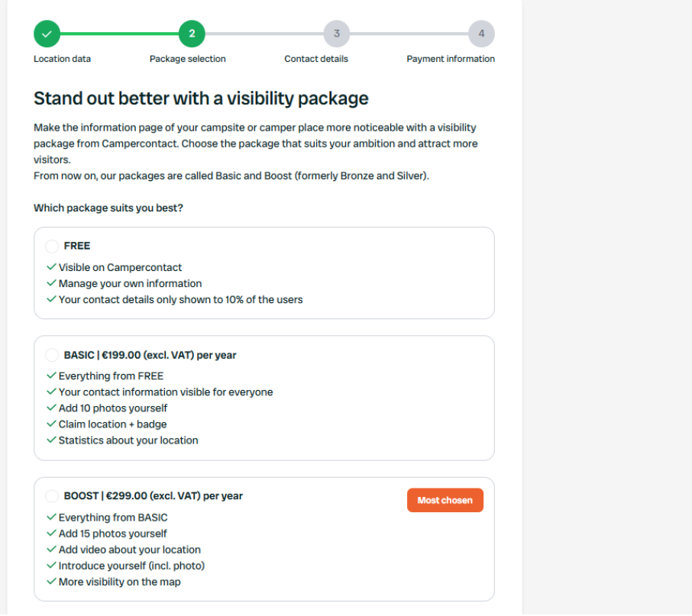Click checkmark beside Add video about your location
This screenshot has width=692, height=616.
point(51,550)
